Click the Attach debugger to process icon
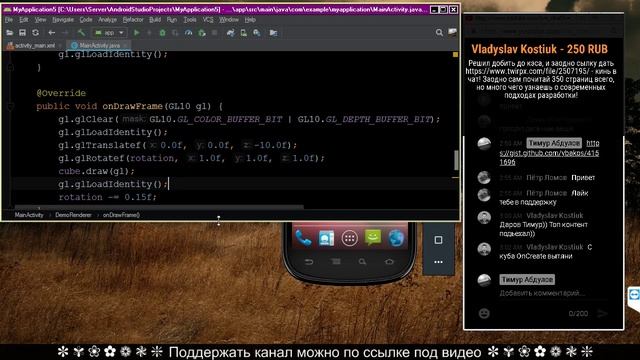Image resolution: width=640 pixels, height=360 pixels. click(x=202, y=33)
